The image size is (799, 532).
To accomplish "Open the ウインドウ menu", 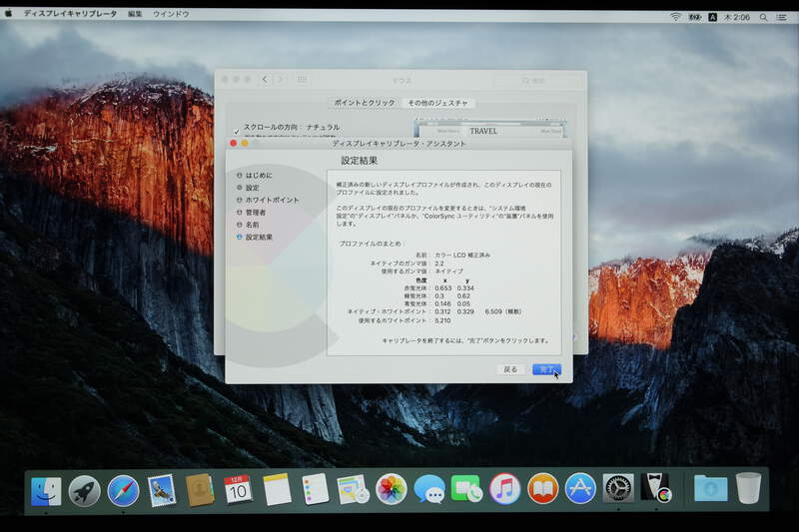I will click(171, 16).
